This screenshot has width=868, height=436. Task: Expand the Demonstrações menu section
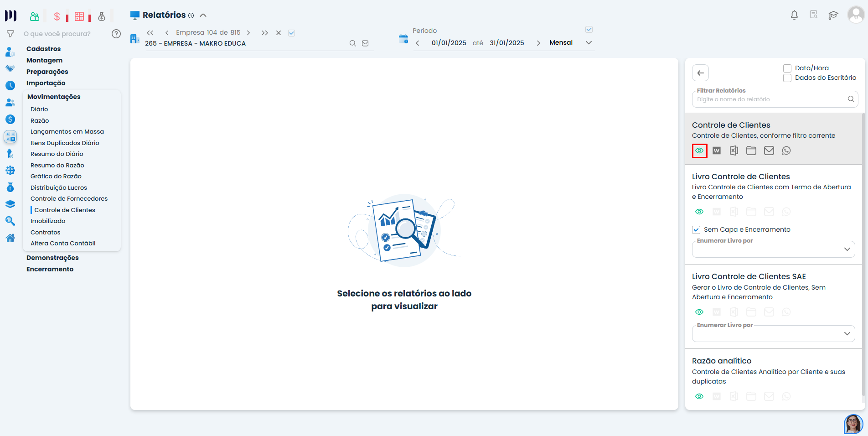coord(52,258)
